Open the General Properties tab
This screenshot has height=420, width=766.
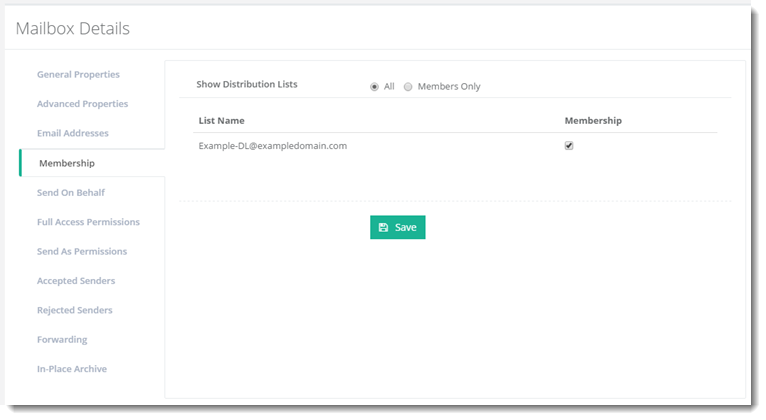pyautogui.click(x=78, y=75)
